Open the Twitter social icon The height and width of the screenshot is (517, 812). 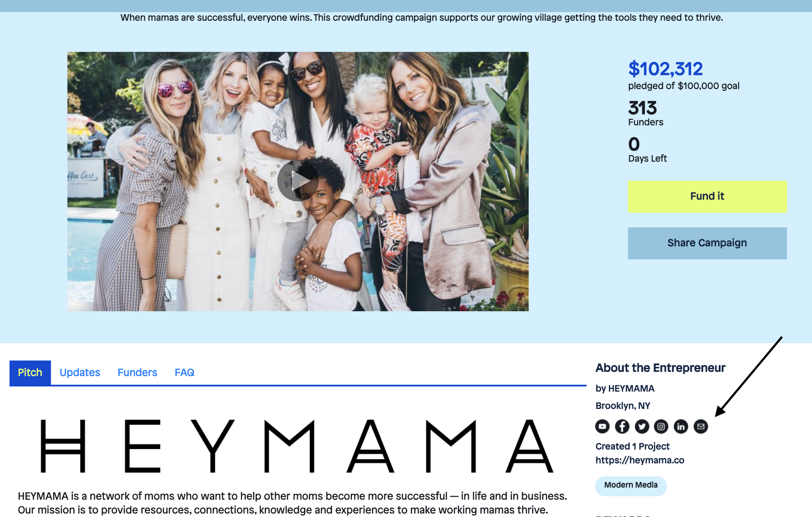tap(642, 427)
